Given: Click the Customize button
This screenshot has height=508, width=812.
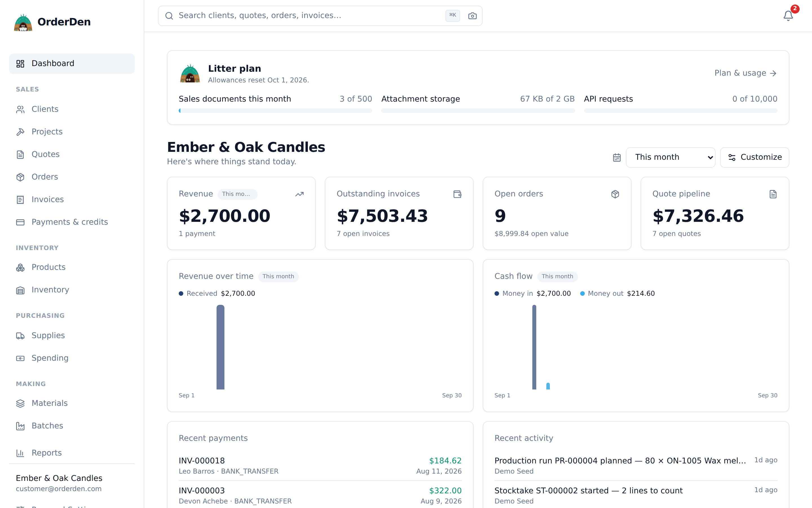Looking at the screenshot, I should point(754,157).
